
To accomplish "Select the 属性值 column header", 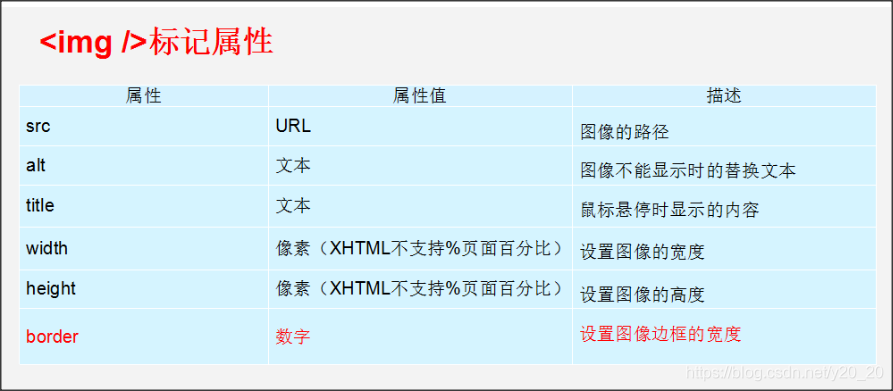I will coord(420,96).
